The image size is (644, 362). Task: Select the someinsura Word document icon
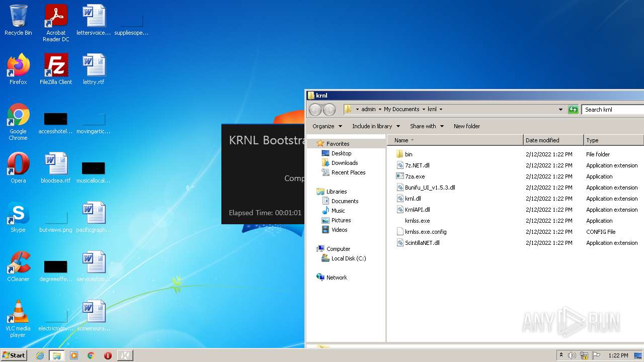point(94,316)
